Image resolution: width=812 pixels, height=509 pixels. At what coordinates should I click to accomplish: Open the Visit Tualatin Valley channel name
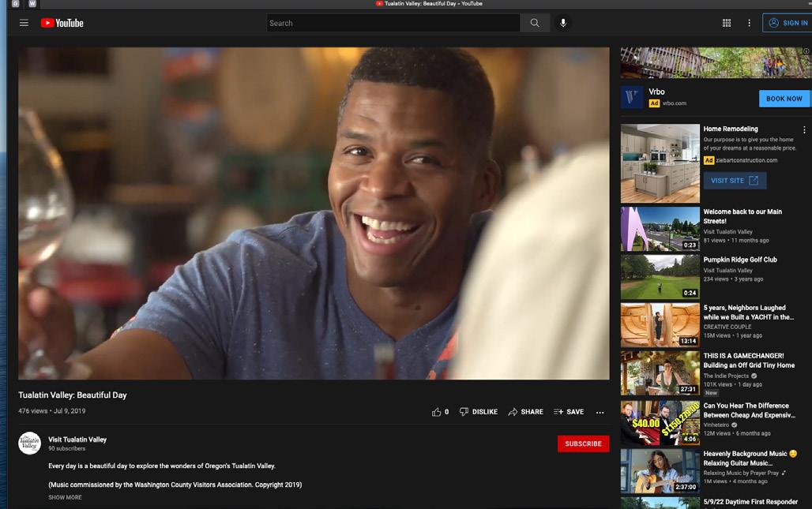click(77, 440)
